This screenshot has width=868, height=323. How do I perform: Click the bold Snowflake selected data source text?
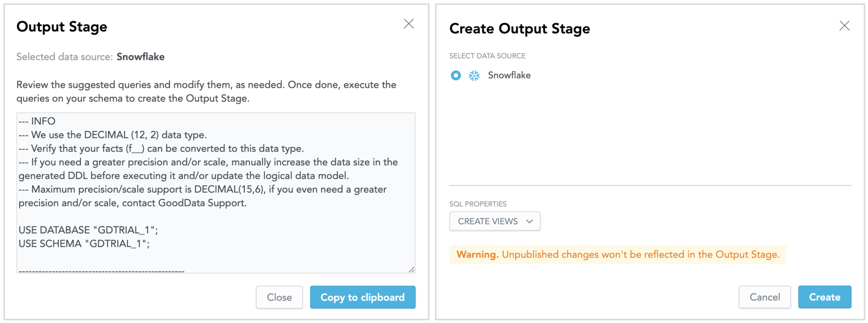coord(140,57)
